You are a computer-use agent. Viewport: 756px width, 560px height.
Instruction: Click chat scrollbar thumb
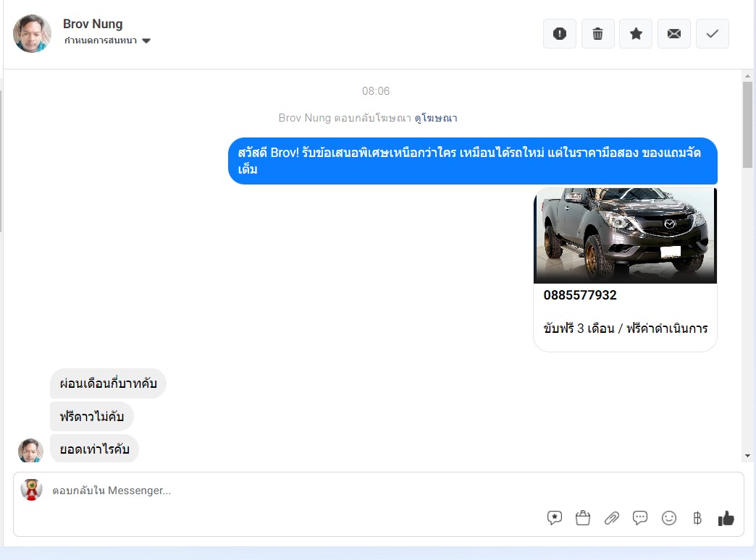pos(747,125)
